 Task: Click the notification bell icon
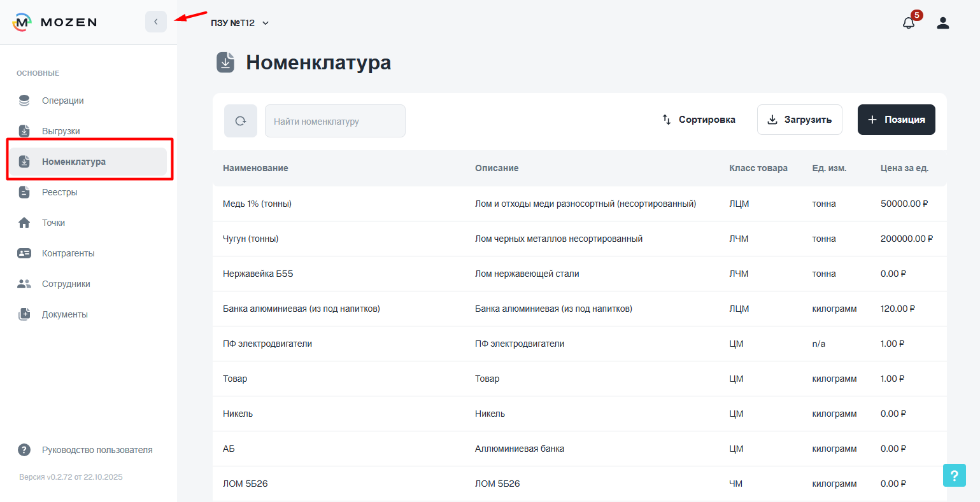tap(909, 23)
